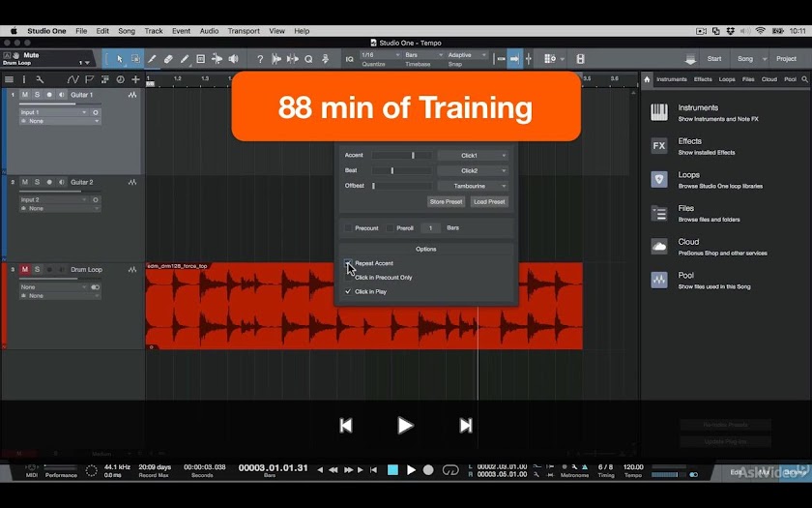Open the Track menu

[154, 31]
